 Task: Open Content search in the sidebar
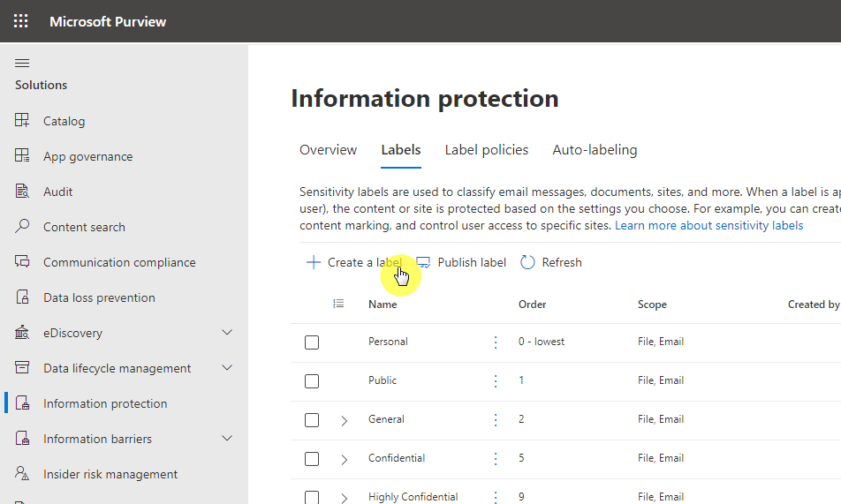[x=84, y=227]
